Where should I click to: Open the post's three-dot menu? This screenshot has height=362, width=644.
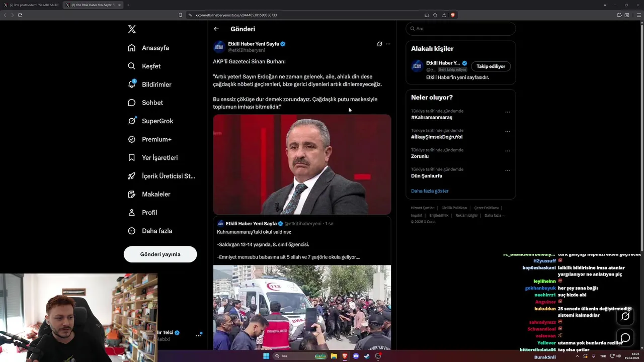(388, 44)
